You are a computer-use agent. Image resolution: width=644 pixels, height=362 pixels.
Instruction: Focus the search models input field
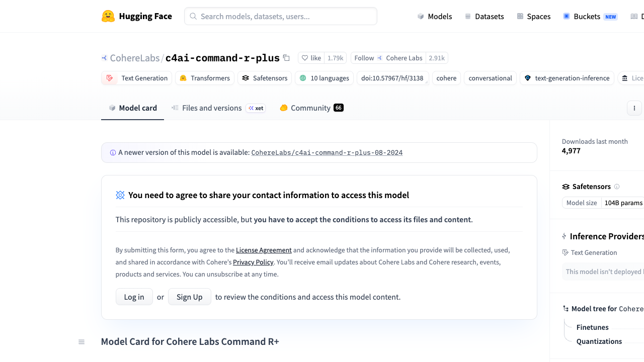[281, 16]
